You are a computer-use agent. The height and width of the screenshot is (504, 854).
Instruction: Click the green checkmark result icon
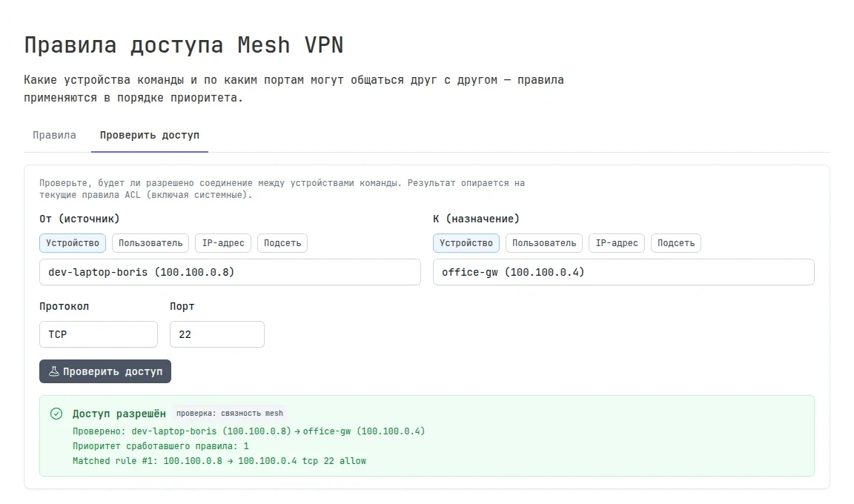click(x=56, y=414)
